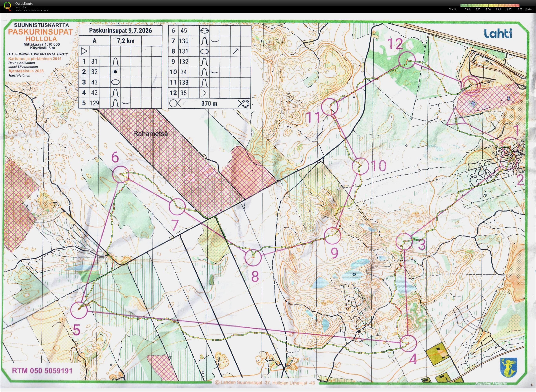
Task: Click the 7,2 km course length cell
Action: tap(126, 41)
